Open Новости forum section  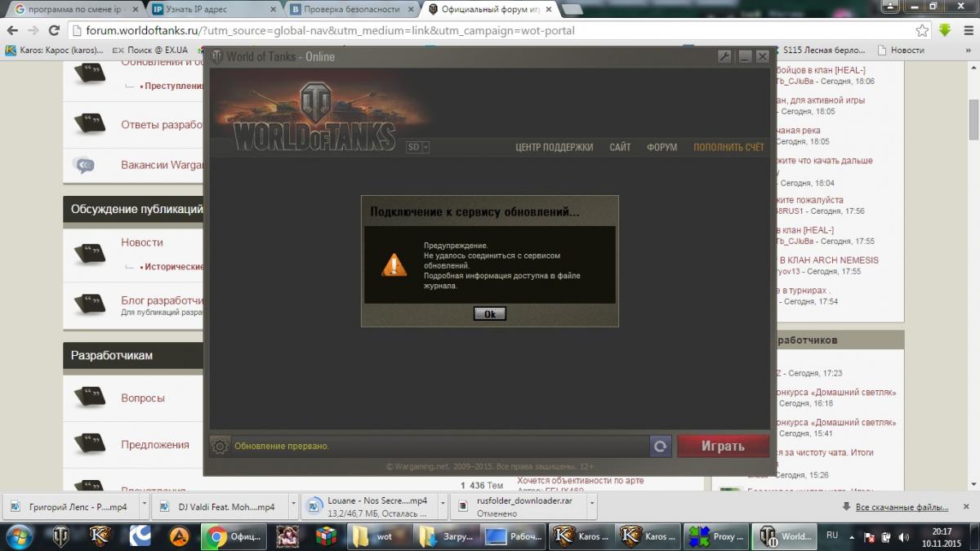pos(142,242)
